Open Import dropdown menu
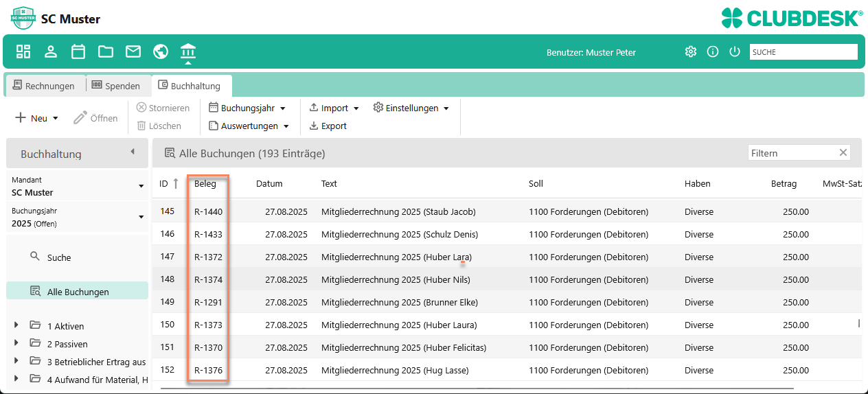Screen dimensions: 868x394 point(334,108)
